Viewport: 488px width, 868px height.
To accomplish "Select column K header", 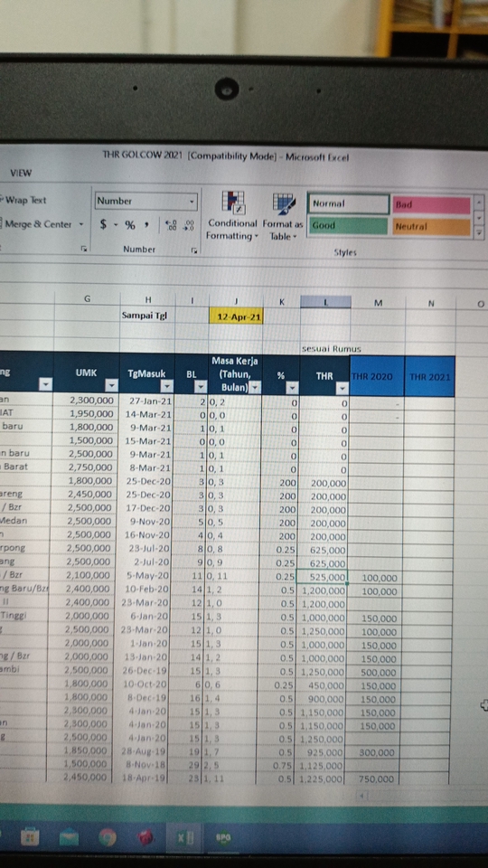I will (x=282, y=302).
